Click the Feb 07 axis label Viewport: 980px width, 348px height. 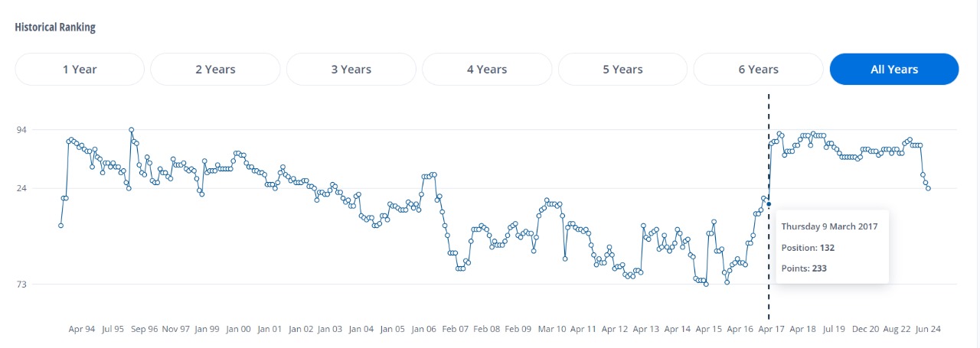coord(453,329)
